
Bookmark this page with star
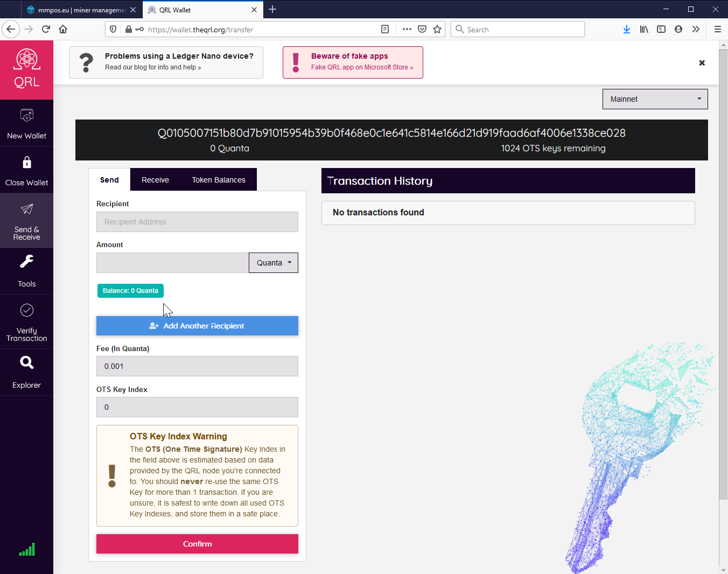[437, 29]
